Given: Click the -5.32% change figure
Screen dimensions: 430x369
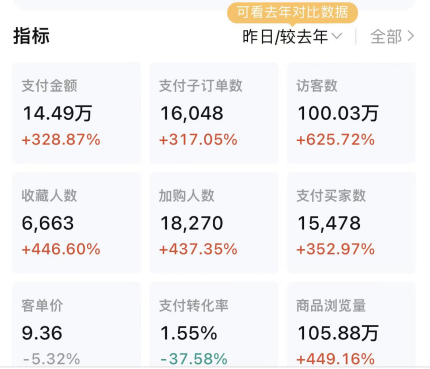Looking at the screenshot, I should coord(52,359).
